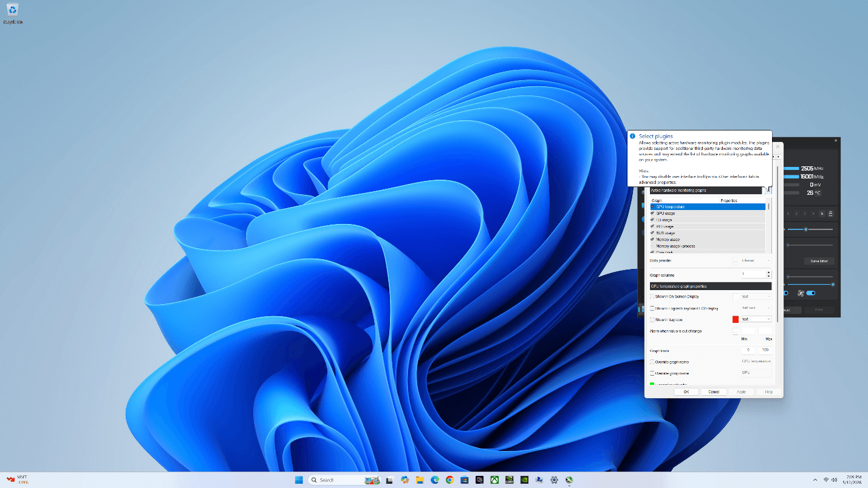Viewport: 868px width, 488px height.
Task: Open File Explorer from taskbar
Action: (x=420, y=480)
